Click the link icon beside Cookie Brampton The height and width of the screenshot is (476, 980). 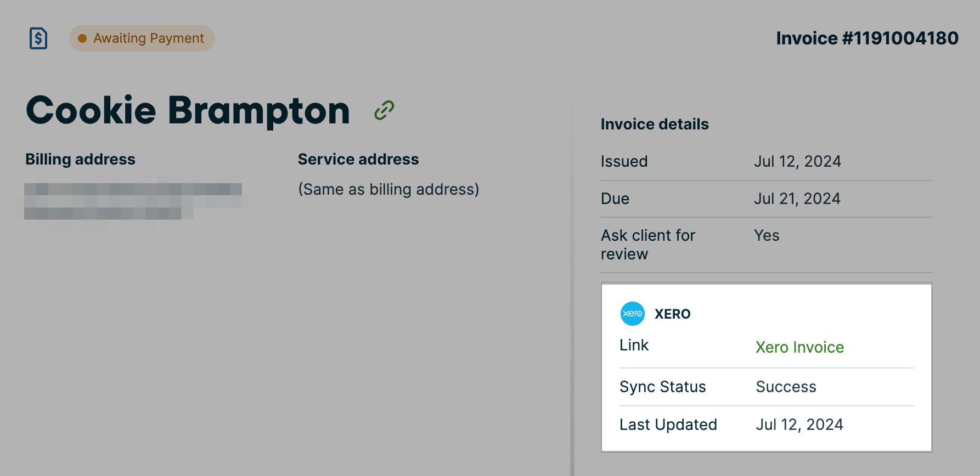(x=384, y=110)
